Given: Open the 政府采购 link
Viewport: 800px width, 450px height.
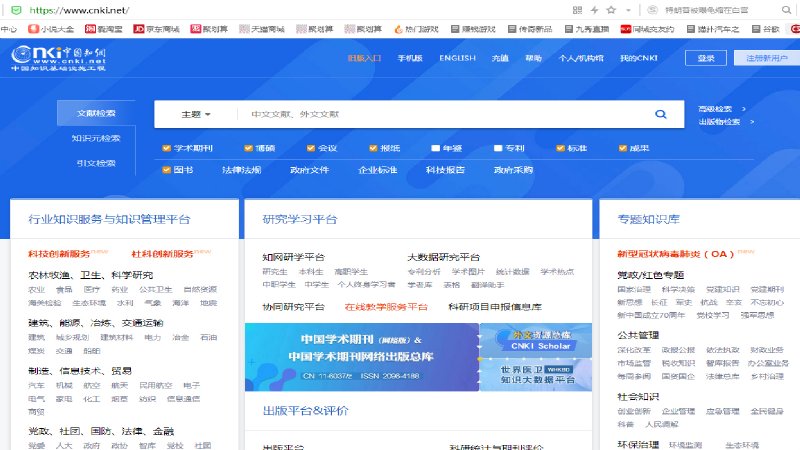Looking at the screenshot, I should coord(513,170).
